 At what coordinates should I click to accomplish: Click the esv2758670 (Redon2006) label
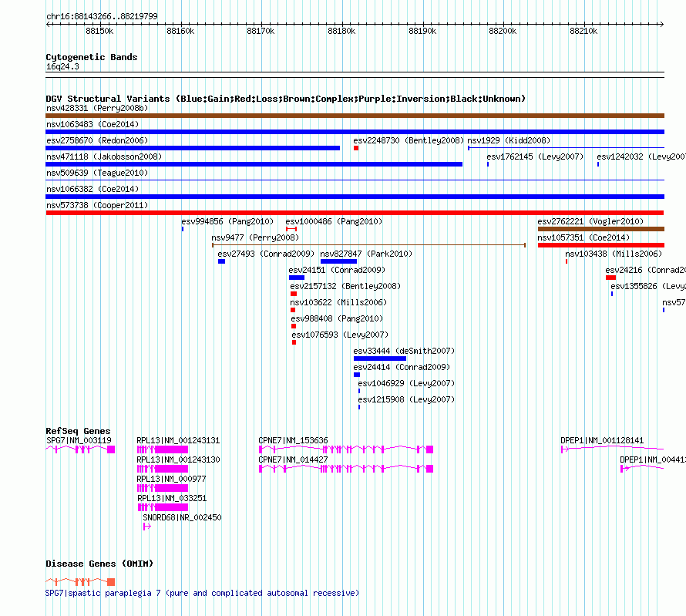tap(97, 140)
